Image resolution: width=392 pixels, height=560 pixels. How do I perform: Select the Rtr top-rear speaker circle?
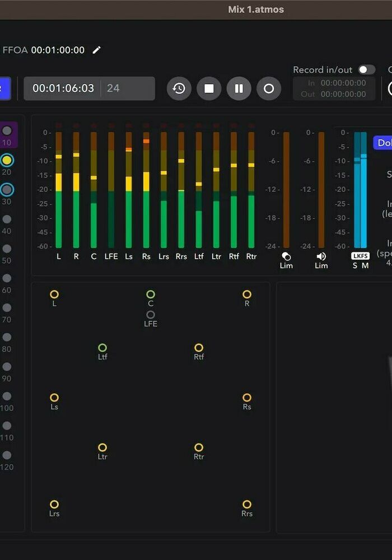[199, 447]
